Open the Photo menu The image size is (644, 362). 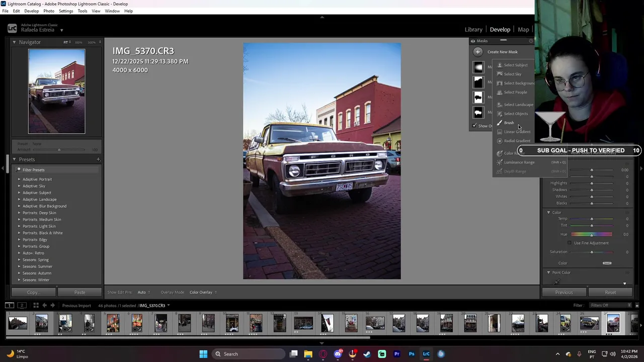(x=49, y=11)
